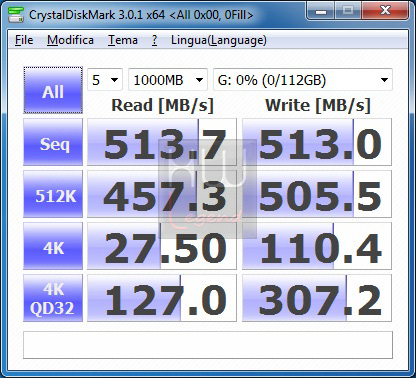Screen dimensions: 416x378
Task: Open the Tema menu
Action: point(123,40)
